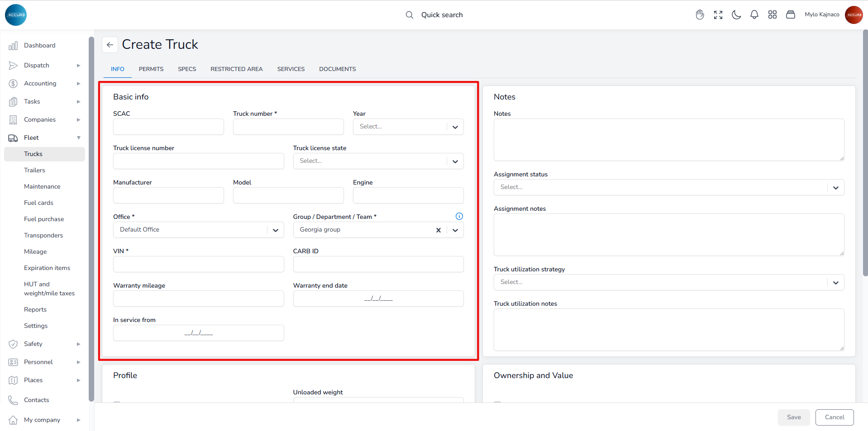Open notifications via the bell icon

754,15
